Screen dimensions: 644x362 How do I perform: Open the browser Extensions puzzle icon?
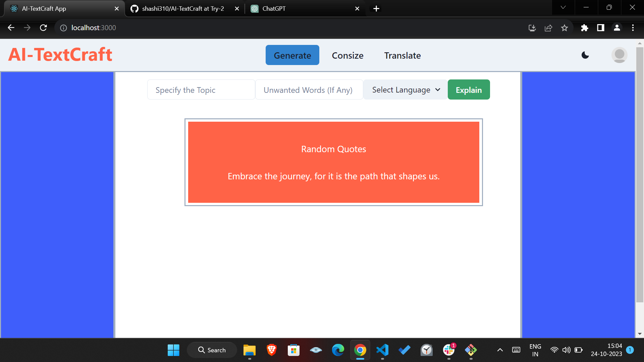coord(584,28)
